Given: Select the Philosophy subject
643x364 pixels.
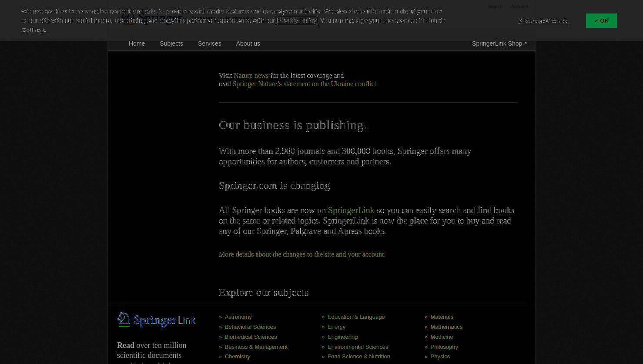Looking at the screenshot, I should [x=444, y=347].
